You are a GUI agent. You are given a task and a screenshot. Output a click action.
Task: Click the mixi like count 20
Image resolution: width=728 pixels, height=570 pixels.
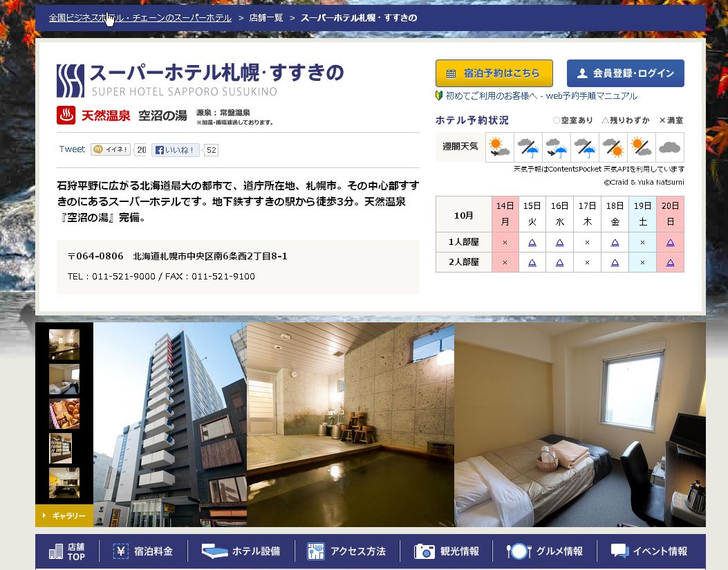coord(140,149)
